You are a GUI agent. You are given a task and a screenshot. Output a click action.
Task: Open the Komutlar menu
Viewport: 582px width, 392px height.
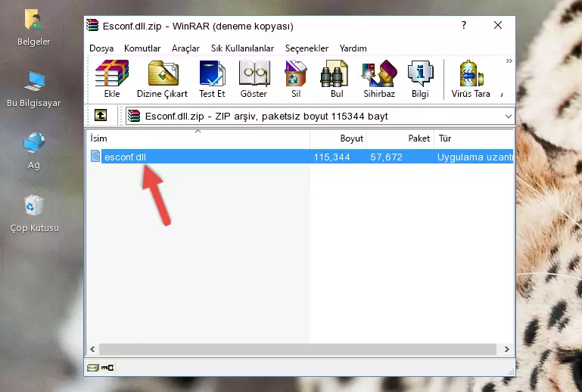click(142, 48)
